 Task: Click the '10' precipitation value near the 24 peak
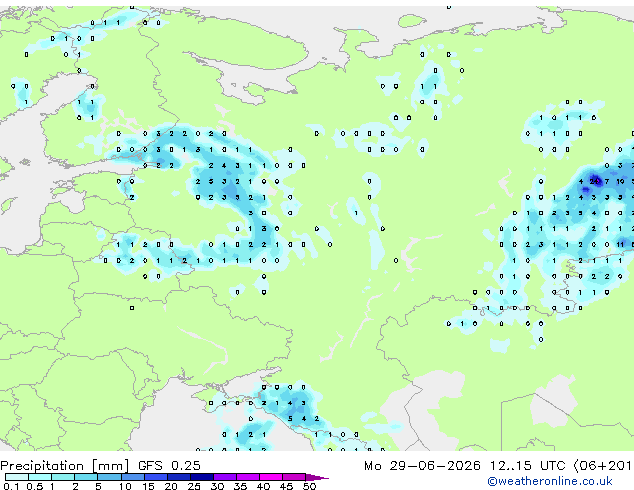tap(620, 182)
